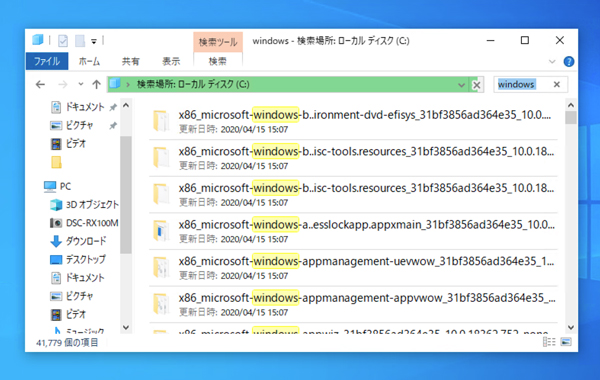600x380 pixels.
Task: Open Help with the question mark icon
Action: point(569,61)
